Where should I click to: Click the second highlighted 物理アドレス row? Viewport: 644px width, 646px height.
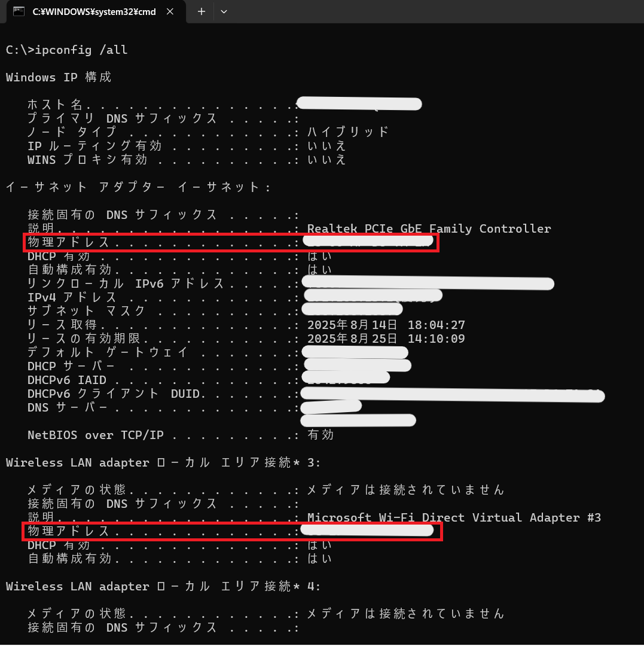pos(233,531)
